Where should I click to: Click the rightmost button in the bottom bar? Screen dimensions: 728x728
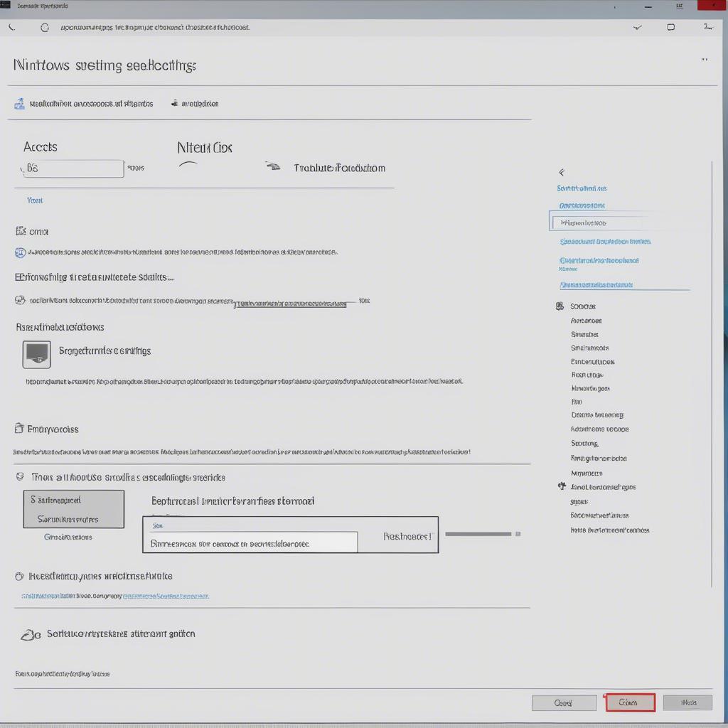tap(687, 702)
